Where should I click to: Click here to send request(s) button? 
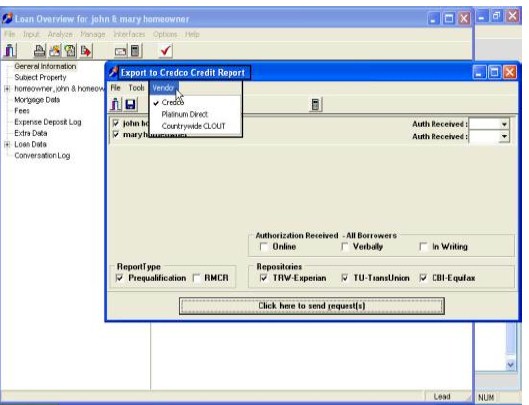[312, 306]
